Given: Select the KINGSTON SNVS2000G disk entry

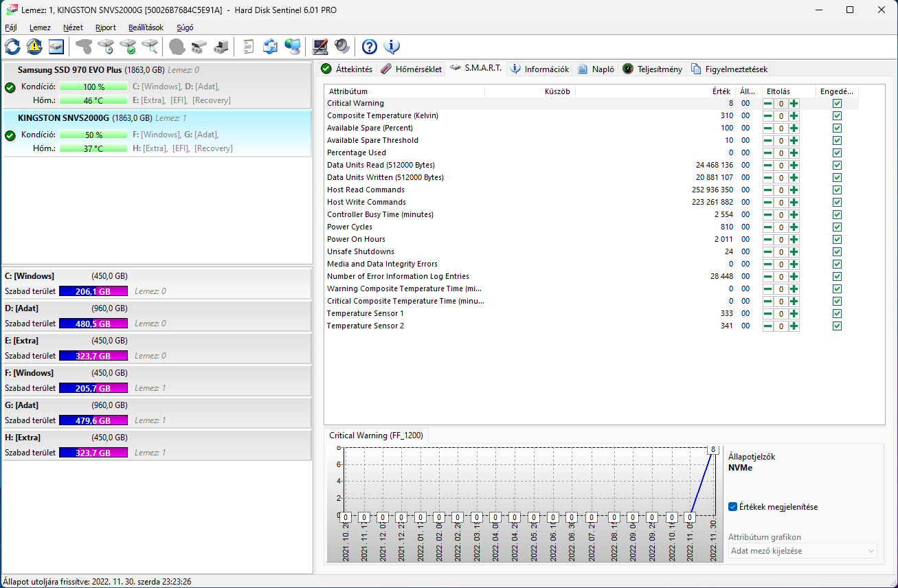Looking at the screenshot, I should click(x=157, y=133).
